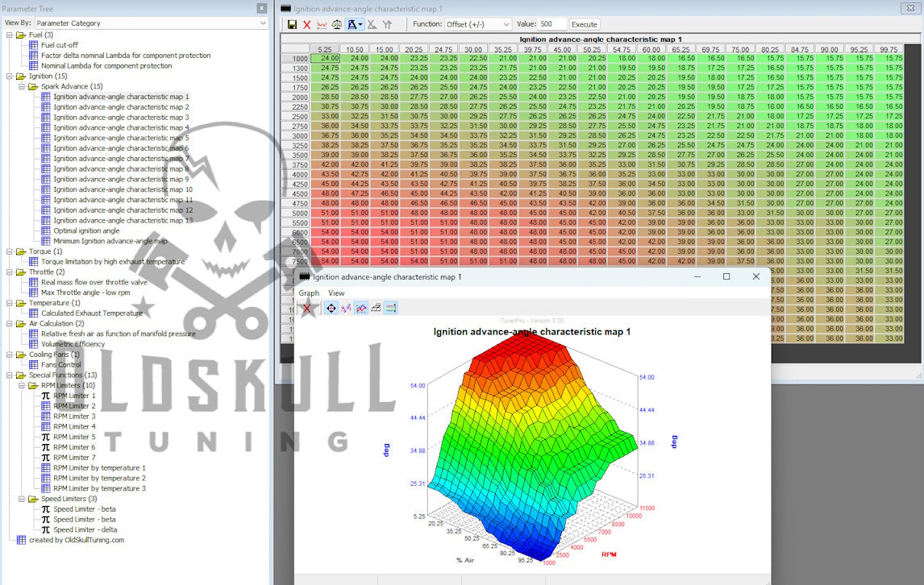Screen dimensions: 924x585
Task: Open the graph view icon in the map toolbar
Action: 322,25
